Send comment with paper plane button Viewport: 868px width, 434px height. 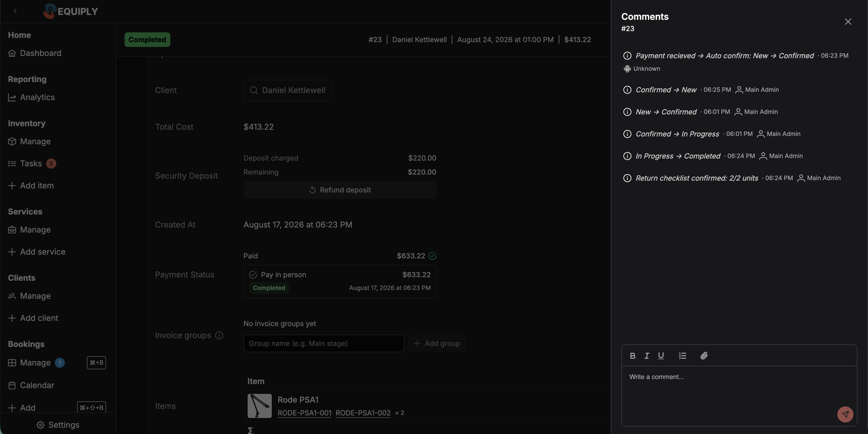coord(845,414)
